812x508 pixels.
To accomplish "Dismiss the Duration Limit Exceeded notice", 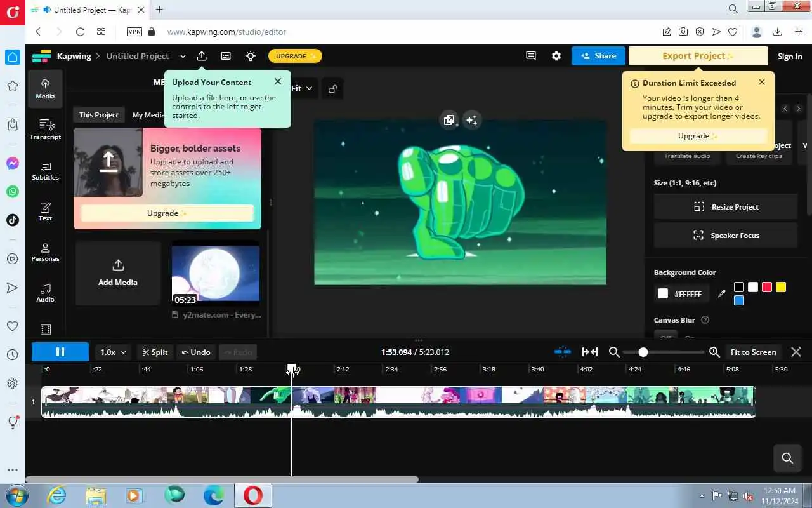I will coord(762,82).
